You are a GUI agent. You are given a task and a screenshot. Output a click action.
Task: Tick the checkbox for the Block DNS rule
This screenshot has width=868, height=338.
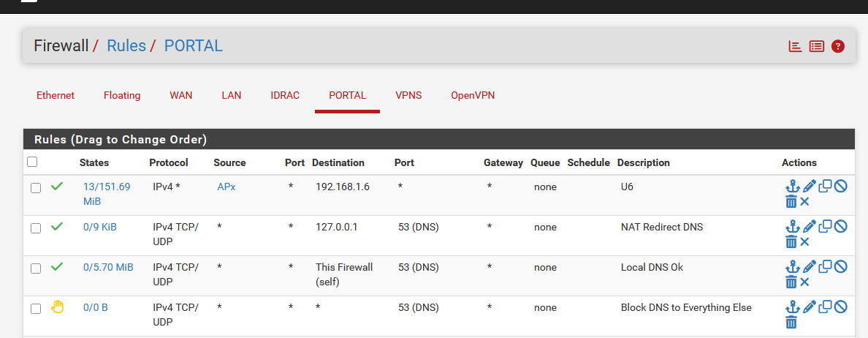pos(35,308)
